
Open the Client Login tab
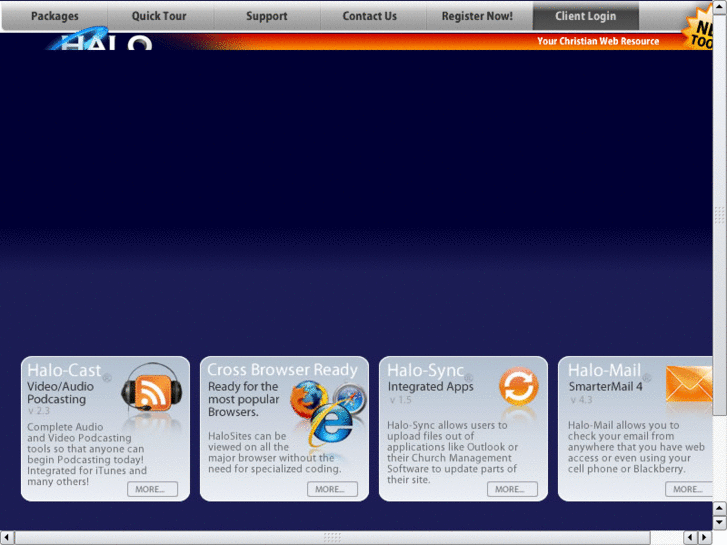(586, 16)
